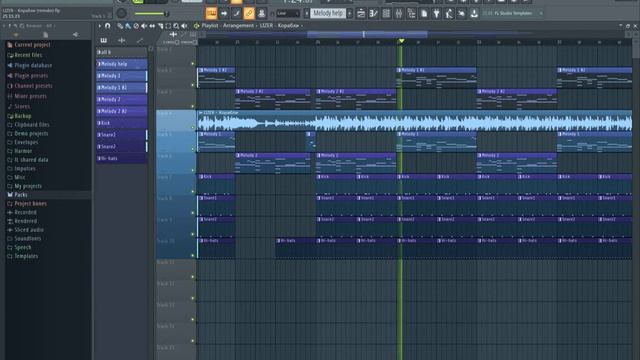Open the Melody help pattern selector
This screenshot has width=640, height=360.
click(328, 13)
